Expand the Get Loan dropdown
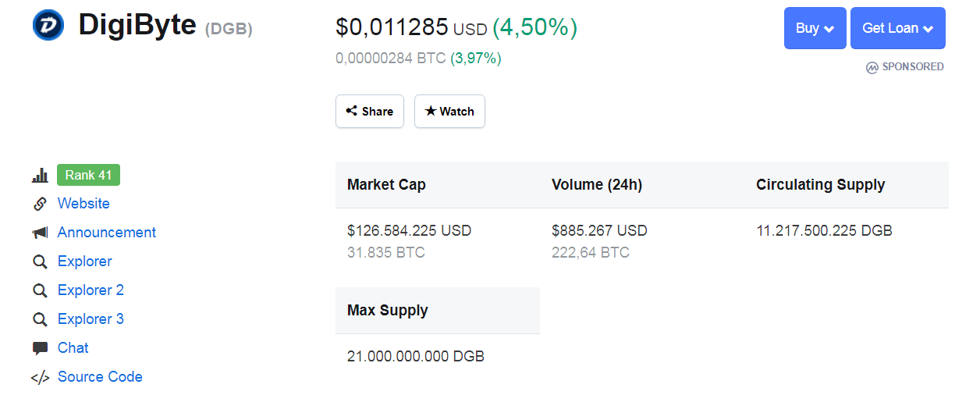The width and height of the screenshot is (980, 395). point(898,28)
